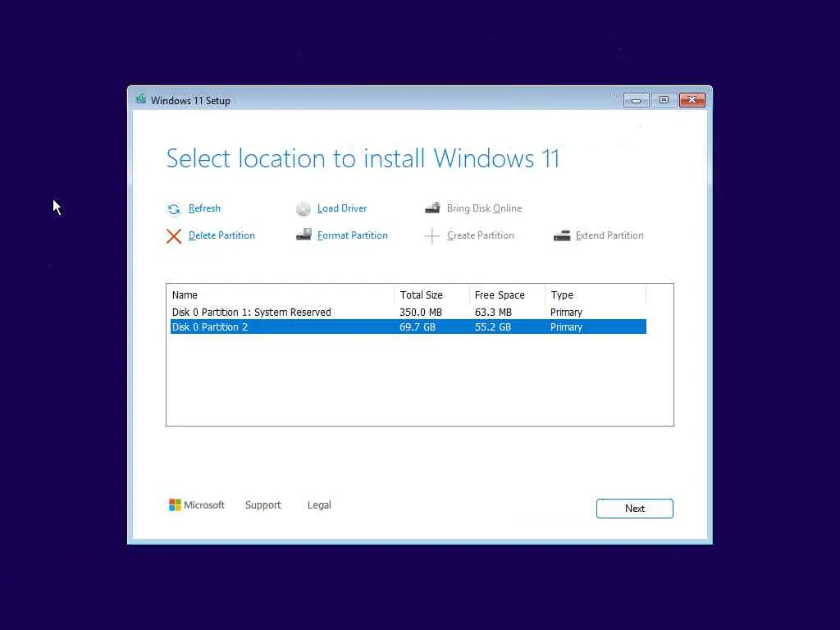Click the Extend Partition label
This screenshot has height=630, width=840.
[x=609, y=235]
